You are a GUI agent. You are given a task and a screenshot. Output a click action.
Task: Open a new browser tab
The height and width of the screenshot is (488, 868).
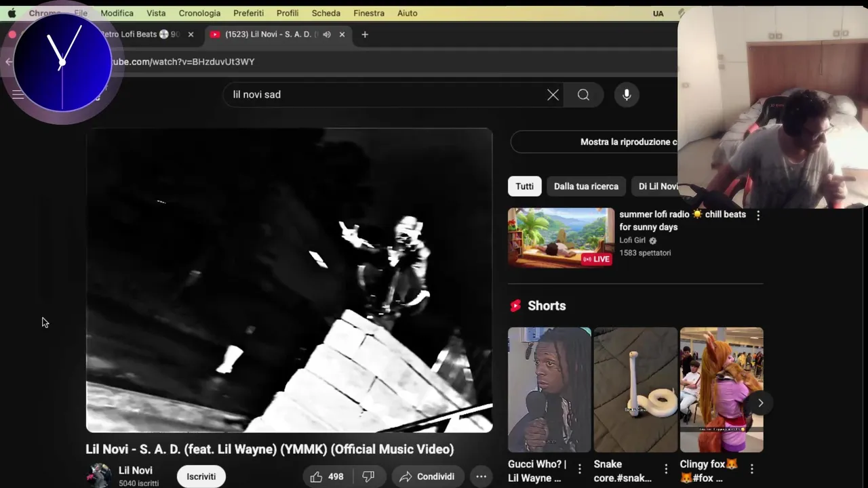tap(365, 34)
